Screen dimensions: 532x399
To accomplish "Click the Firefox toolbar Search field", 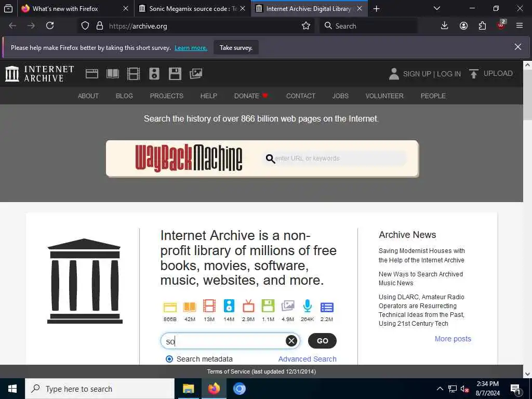I will coord(368,26).
